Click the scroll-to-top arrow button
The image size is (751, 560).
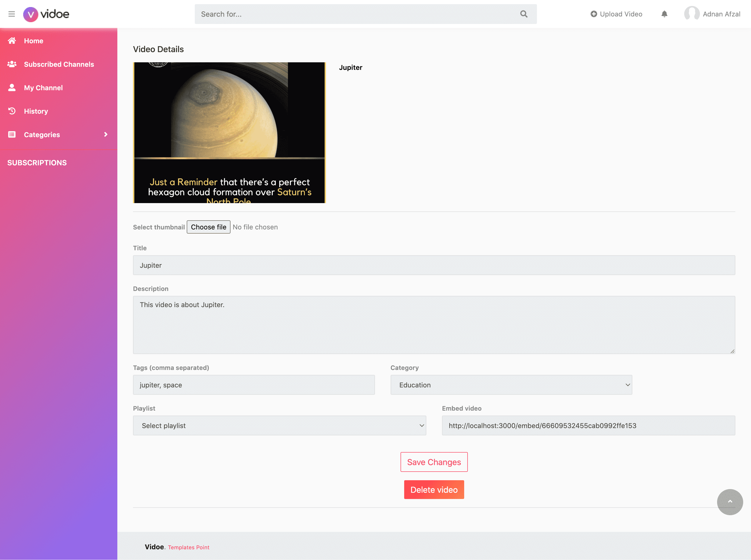coord(730,502)
